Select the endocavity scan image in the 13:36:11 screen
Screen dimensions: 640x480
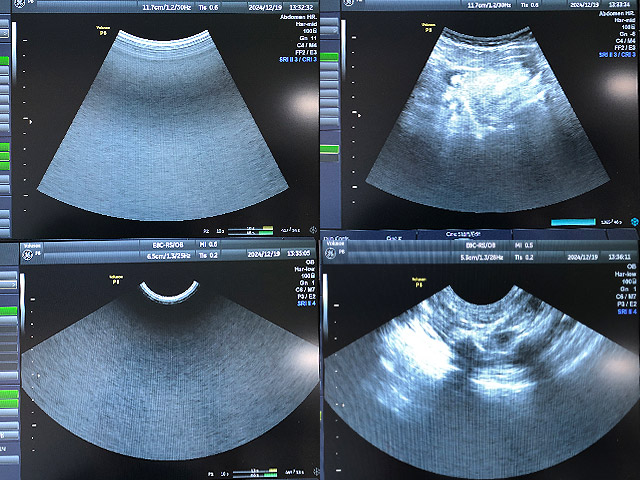[482, 382]
